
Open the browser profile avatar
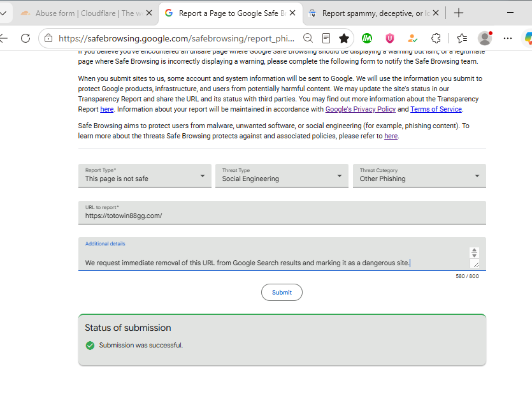click(x=485, y=38)
